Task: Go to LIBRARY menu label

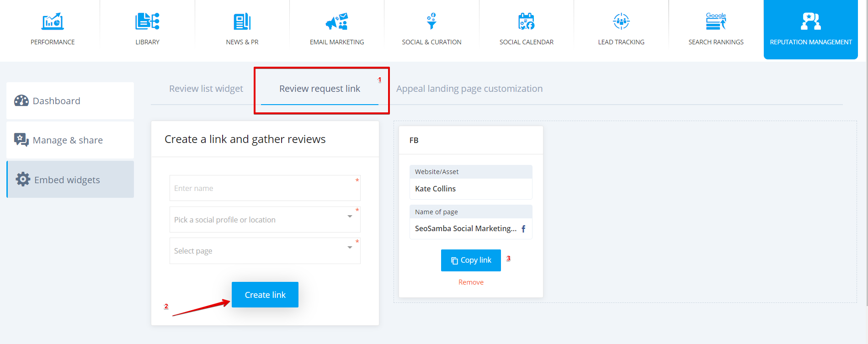Action: click(147, 42)
